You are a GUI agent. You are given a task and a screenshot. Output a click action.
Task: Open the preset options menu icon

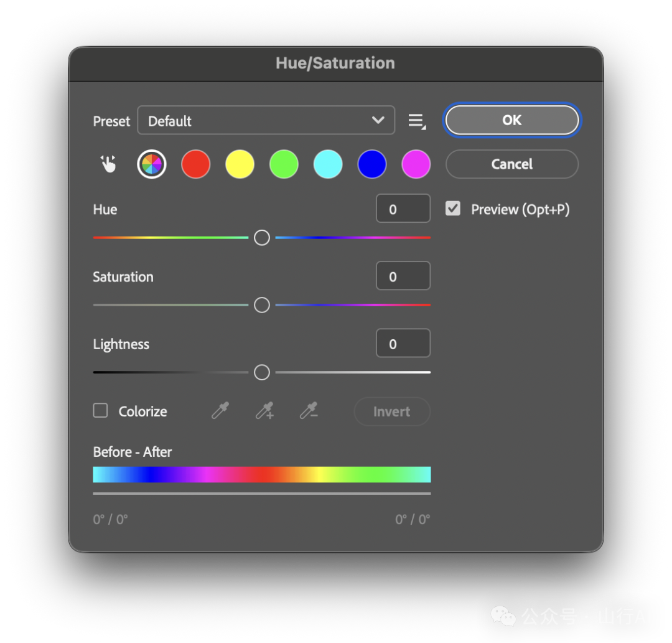(417, 121)
